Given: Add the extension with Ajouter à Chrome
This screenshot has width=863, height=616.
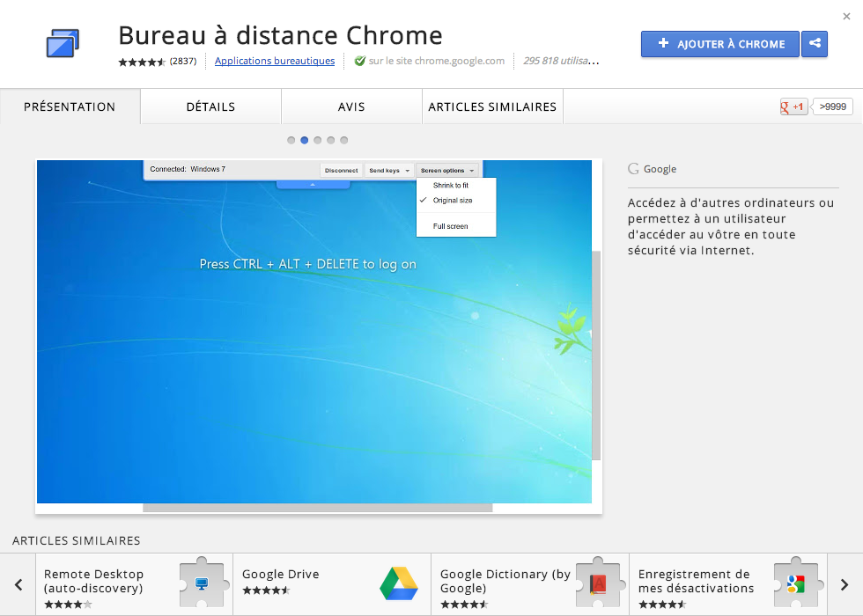Looking at the screenshot, I should click(x=720, y=43).
